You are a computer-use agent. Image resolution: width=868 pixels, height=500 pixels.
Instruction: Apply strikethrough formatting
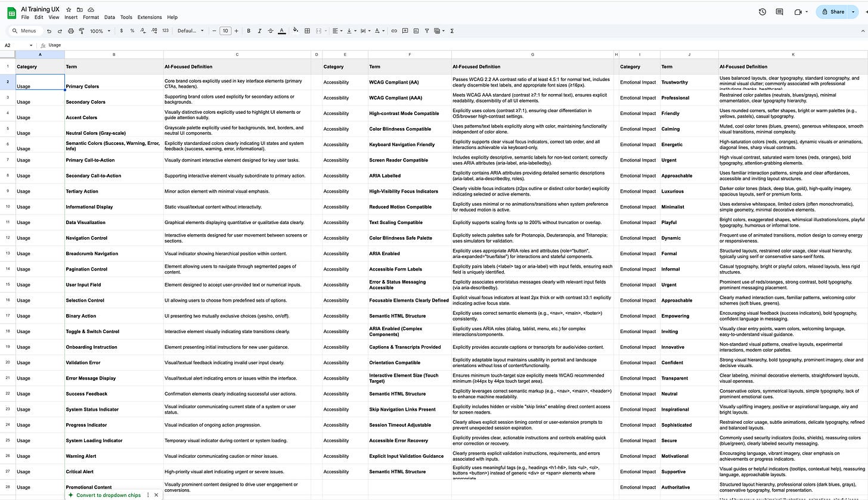point(270,31)
